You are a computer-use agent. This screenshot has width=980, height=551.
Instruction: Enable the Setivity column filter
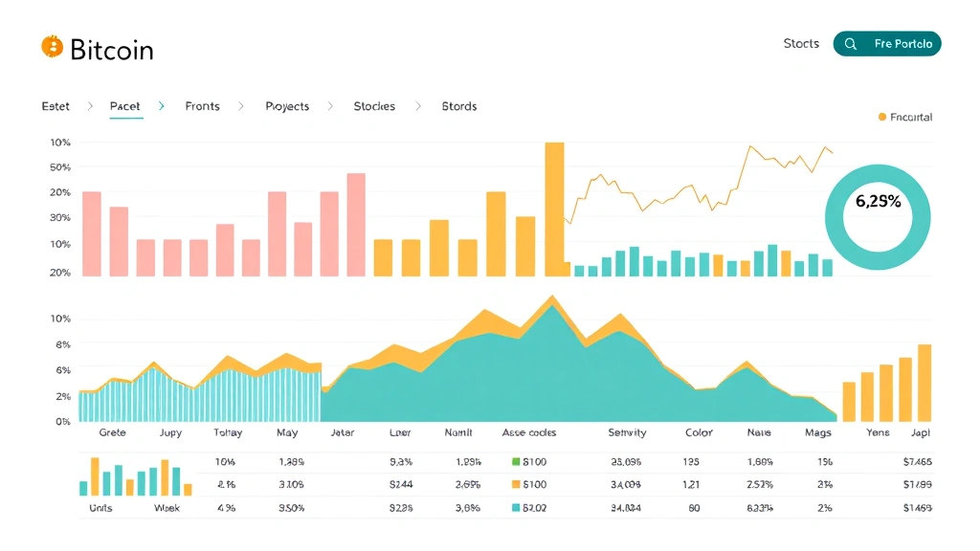tap(626, 432)
